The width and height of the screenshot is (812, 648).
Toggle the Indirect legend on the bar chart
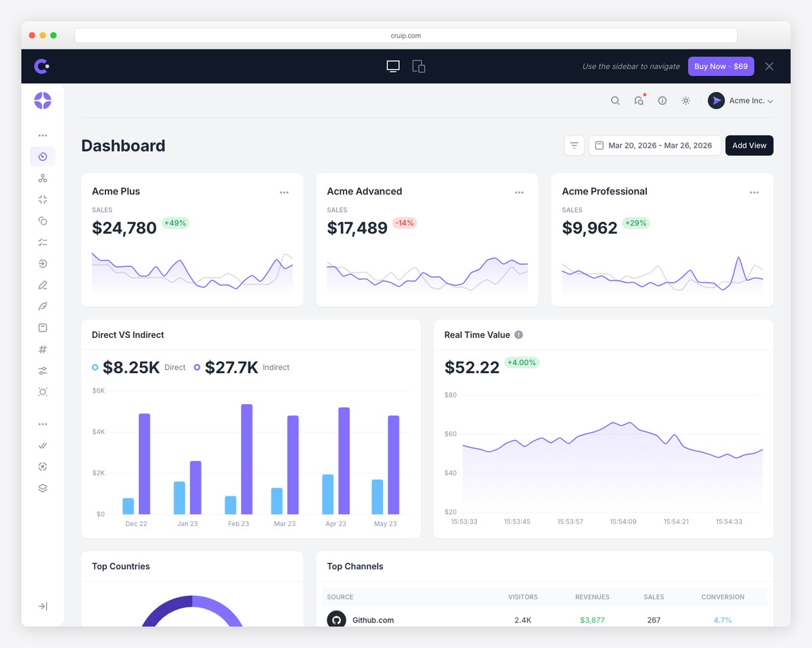coord(197,366)
